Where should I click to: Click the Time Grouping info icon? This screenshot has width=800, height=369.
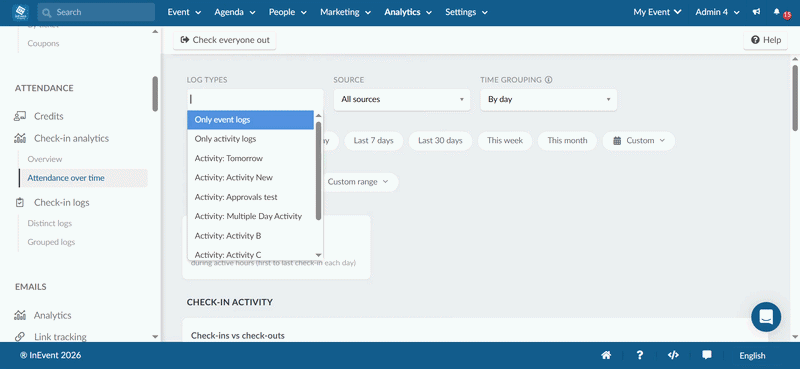tap(549, 80)
